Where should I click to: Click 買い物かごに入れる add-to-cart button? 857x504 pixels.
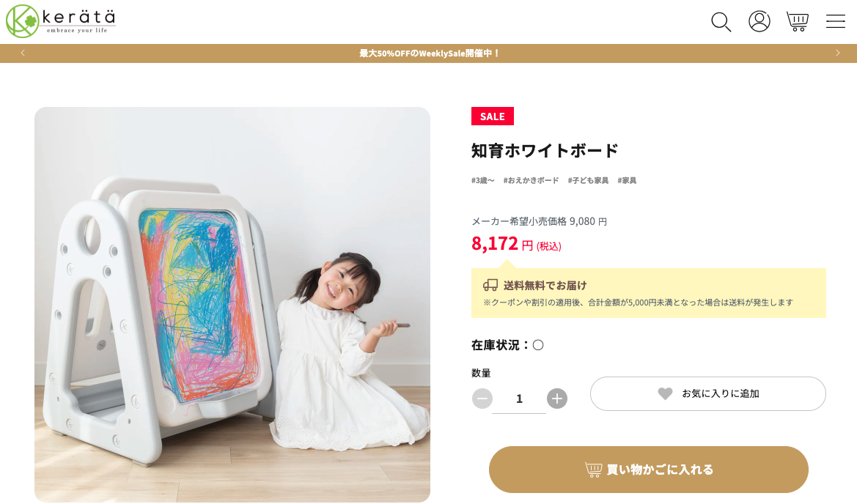(648, 470)
